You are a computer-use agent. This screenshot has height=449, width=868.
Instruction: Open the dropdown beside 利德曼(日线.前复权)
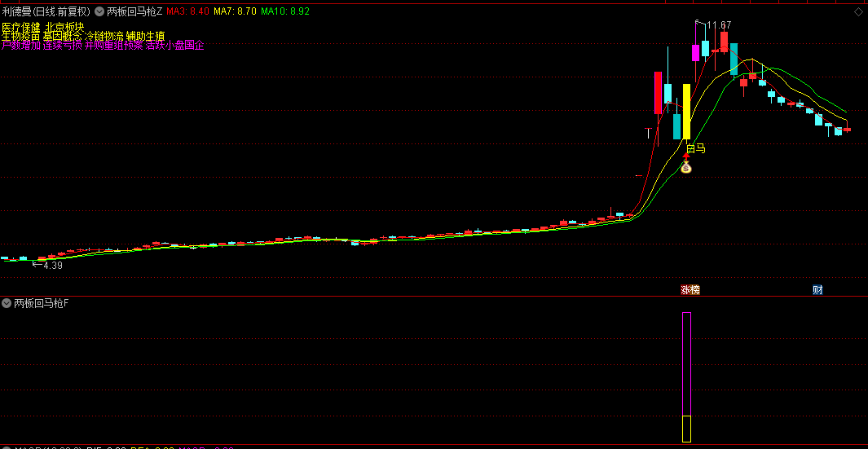[99, 11]
